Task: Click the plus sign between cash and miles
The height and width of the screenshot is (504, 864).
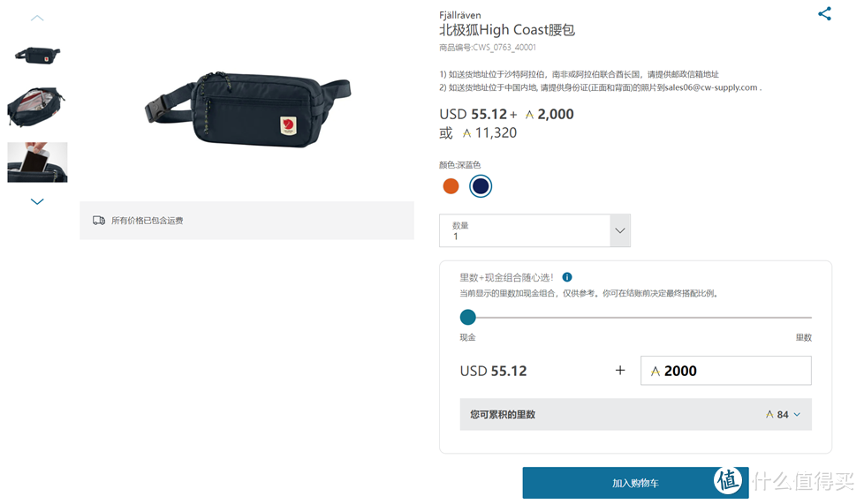Action: (x=620, y=371)
